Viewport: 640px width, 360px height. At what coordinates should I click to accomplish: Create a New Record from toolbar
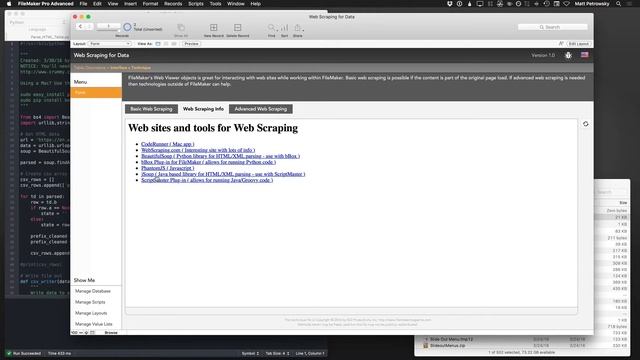(x=213, y=28)
